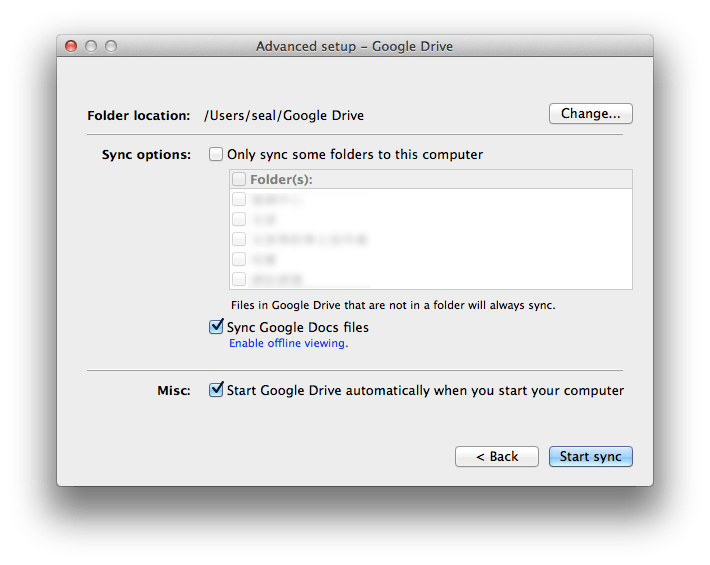Open the Enable offline viewing link
The height and width of the screenshot is (565, 710).
(288, 343)
